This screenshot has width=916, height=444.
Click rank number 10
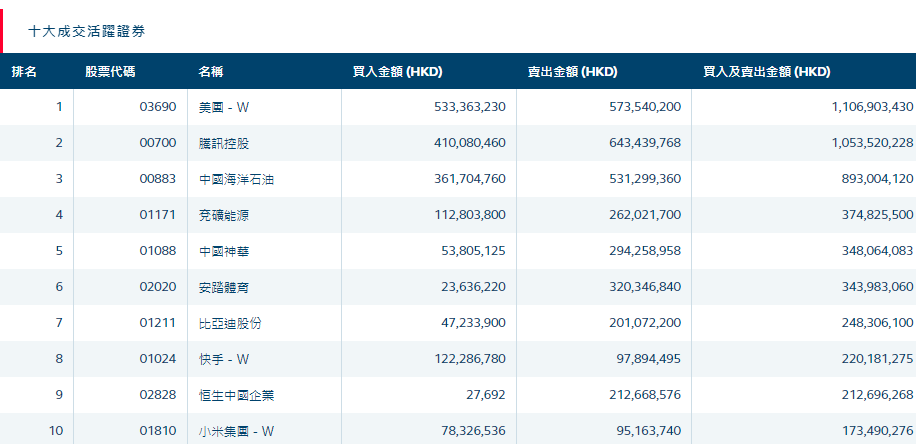click(x=56, y=431)
